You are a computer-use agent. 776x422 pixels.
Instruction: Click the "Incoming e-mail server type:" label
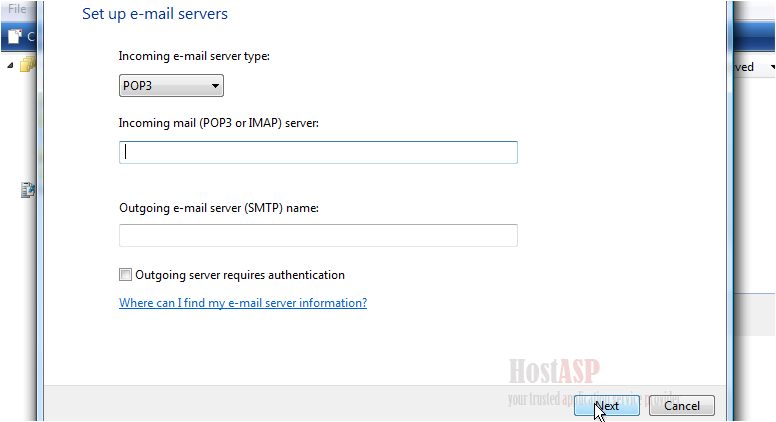point(194,56)
